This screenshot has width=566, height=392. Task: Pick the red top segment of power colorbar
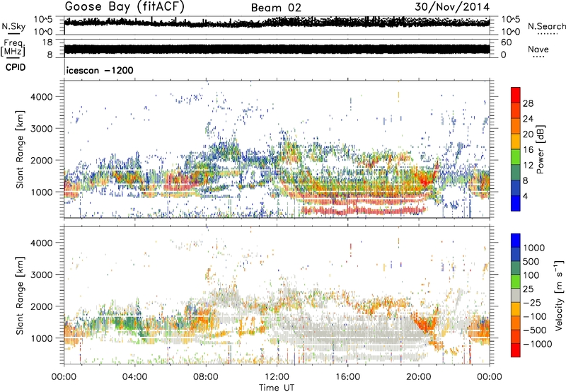tap(516, 95)
